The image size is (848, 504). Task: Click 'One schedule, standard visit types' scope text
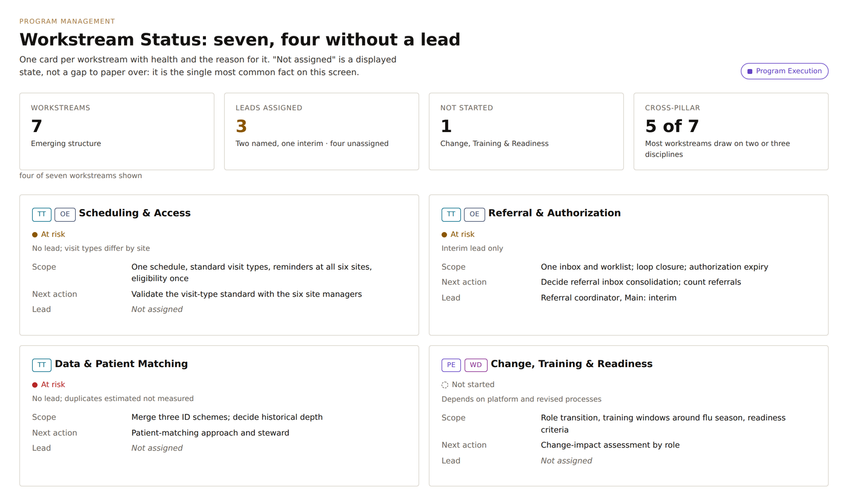[x=251, y=273]
